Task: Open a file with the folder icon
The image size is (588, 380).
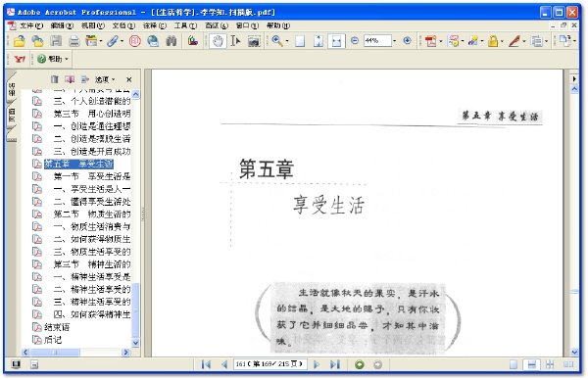Action: (x=20, y=41)
